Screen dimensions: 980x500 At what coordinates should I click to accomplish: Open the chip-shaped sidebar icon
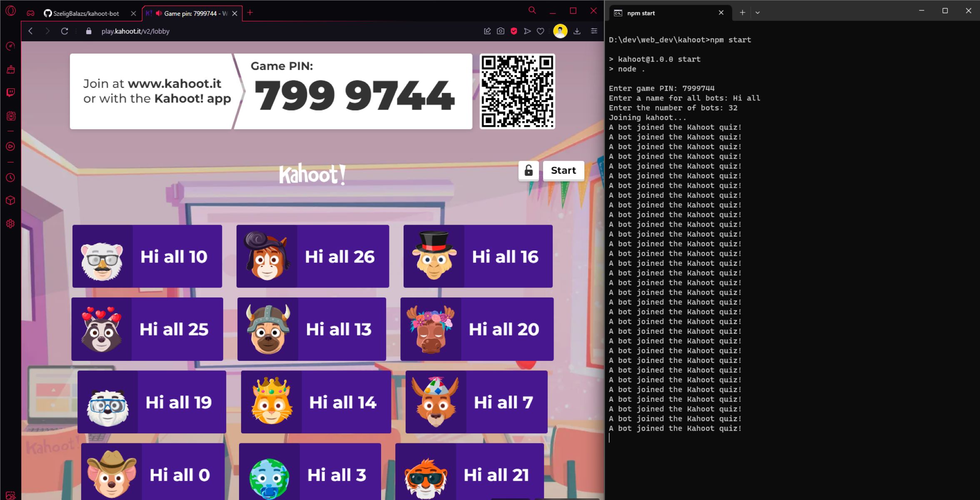[11, 116]
